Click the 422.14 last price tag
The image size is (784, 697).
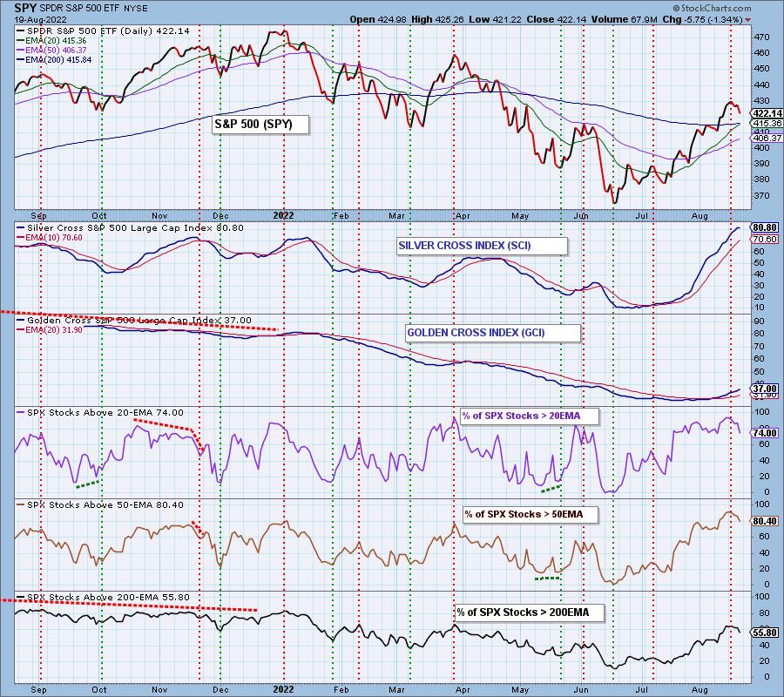pyautogui.click(x=767, y=113)
